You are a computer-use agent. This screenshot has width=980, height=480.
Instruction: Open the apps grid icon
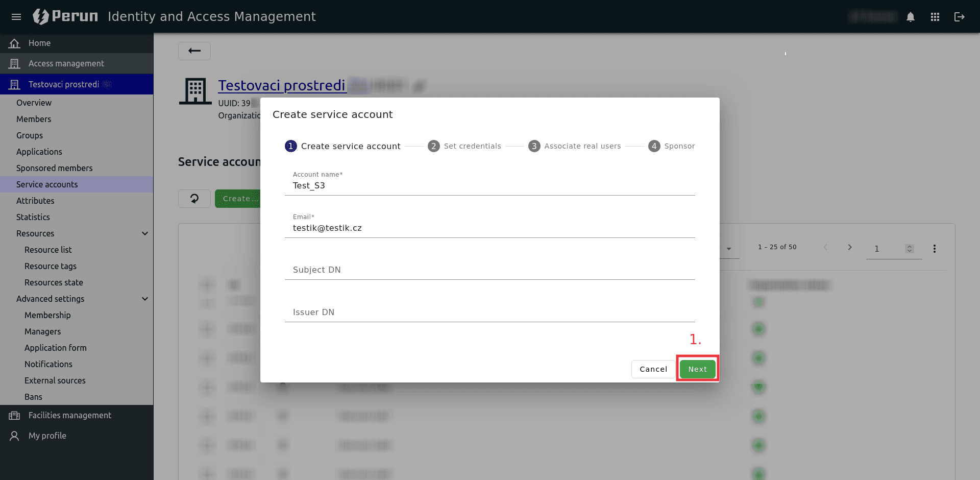click(935, 17)
